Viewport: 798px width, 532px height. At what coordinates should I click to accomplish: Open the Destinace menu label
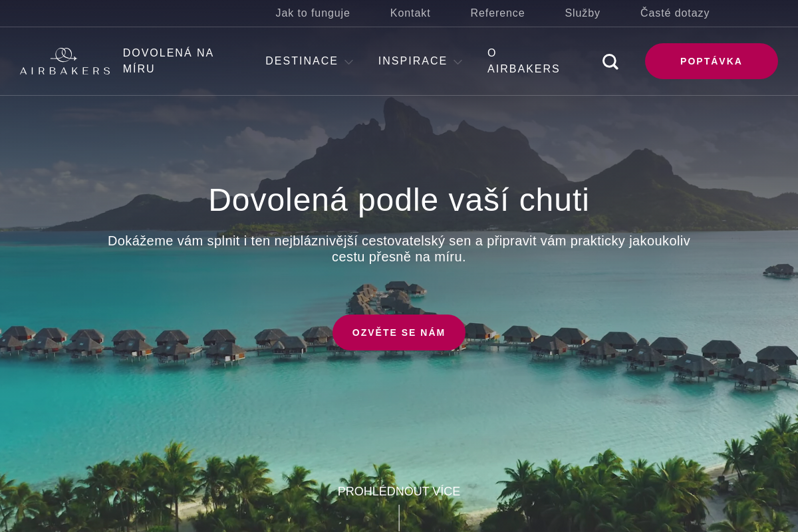click(302, 61)
